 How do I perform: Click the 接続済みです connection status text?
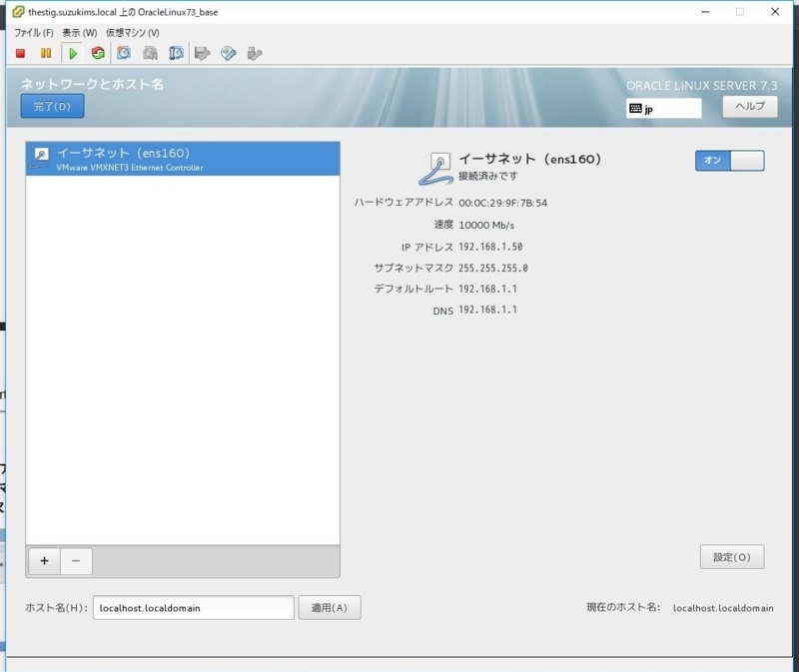pyautogui.click(x=488, y=177)
